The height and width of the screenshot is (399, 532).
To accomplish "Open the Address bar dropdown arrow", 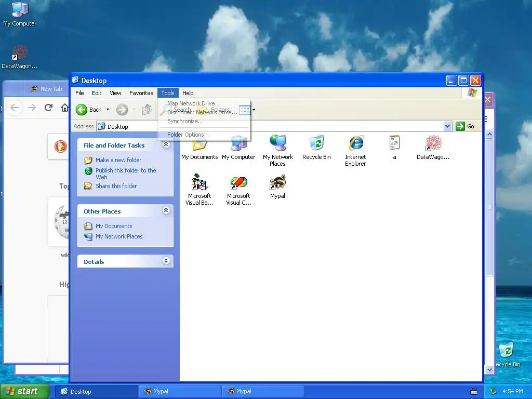I will 447,126.
